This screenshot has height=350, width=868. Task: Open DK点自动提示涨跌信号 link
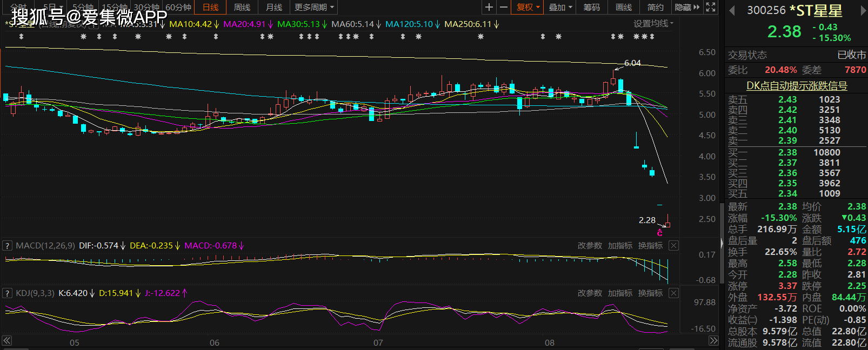click(x=797, y=86)
